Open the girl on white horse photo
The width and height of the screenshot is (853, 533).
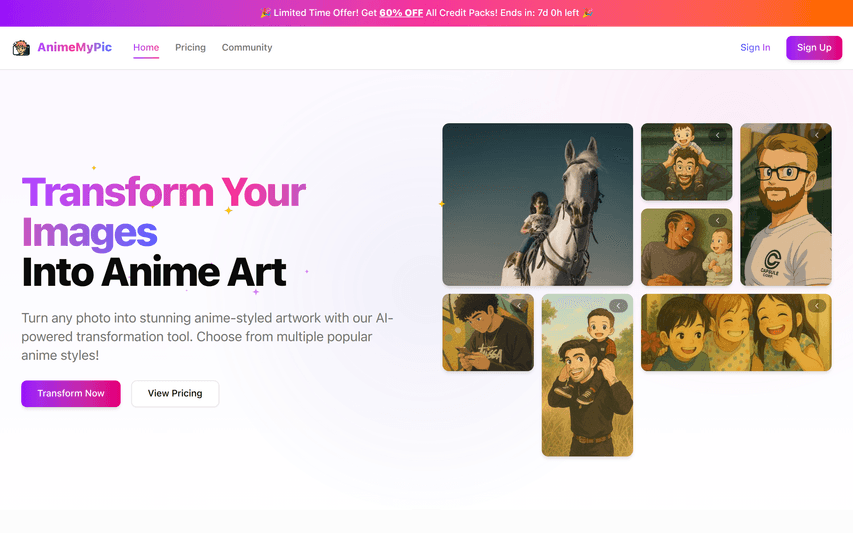coord(537,204)
